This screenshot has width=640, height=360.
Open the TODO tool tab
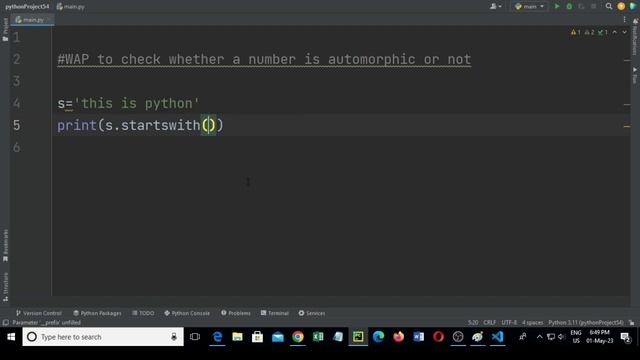[x=143, y=313]
